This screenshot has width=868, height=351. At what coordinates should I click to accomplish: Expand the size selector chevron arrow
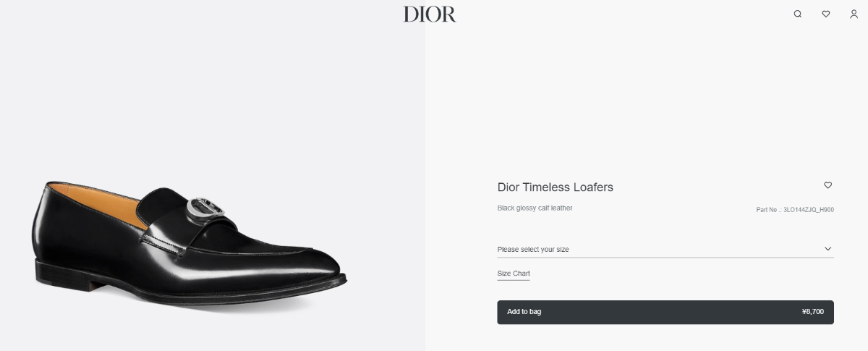(x=828, y=249)
